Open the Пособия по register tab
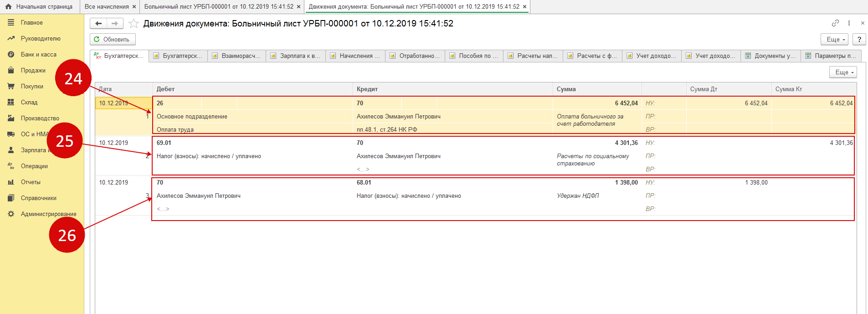This screenshot has width=868, height=314. 474,56
